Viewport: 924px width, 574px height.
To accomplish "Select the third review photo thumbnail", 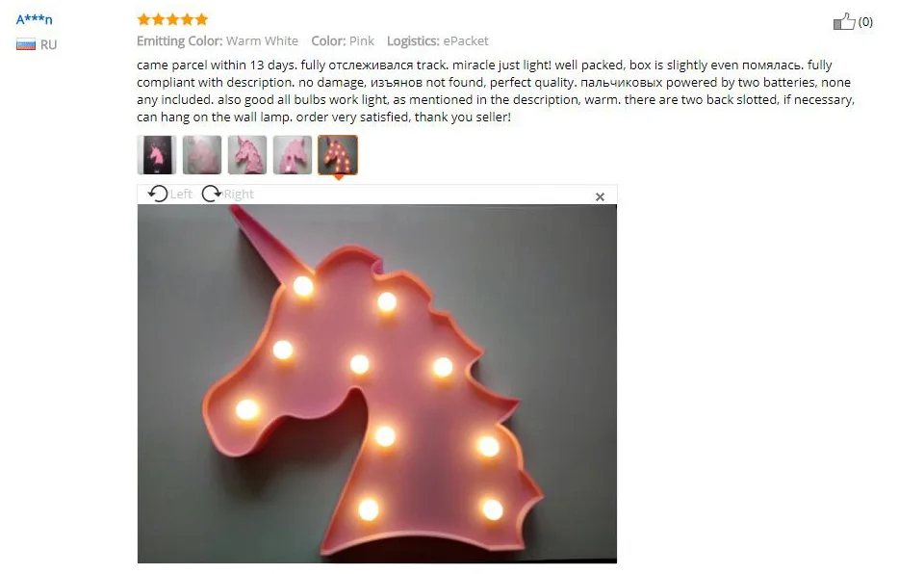I will [247, 154].
